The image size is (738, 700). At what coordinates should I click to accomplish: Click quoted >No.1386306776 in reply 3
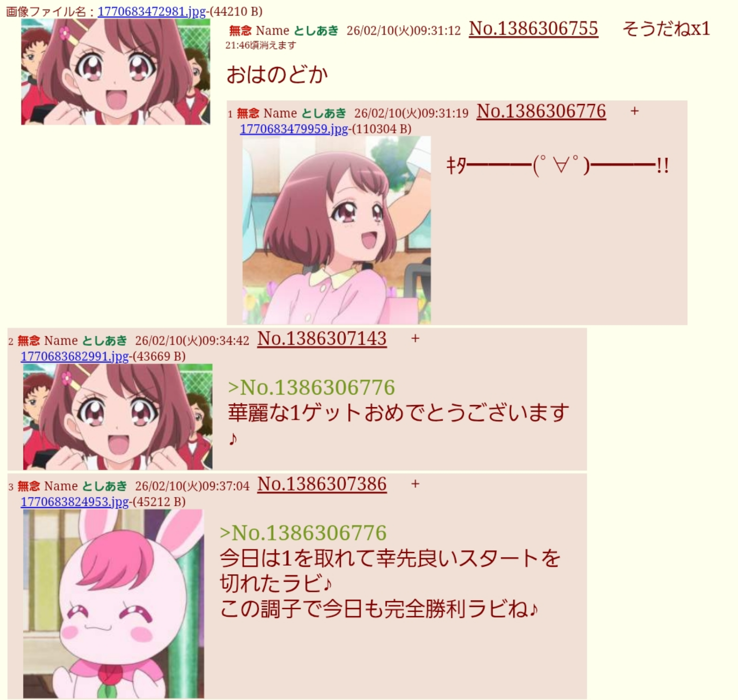303,533
